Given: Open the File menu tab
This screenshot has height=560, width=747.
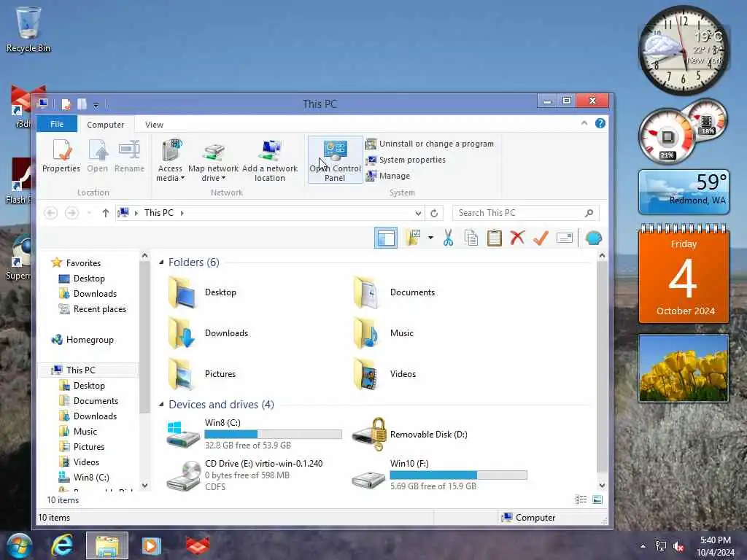Looking at the screenshot, I should point(57,124).
